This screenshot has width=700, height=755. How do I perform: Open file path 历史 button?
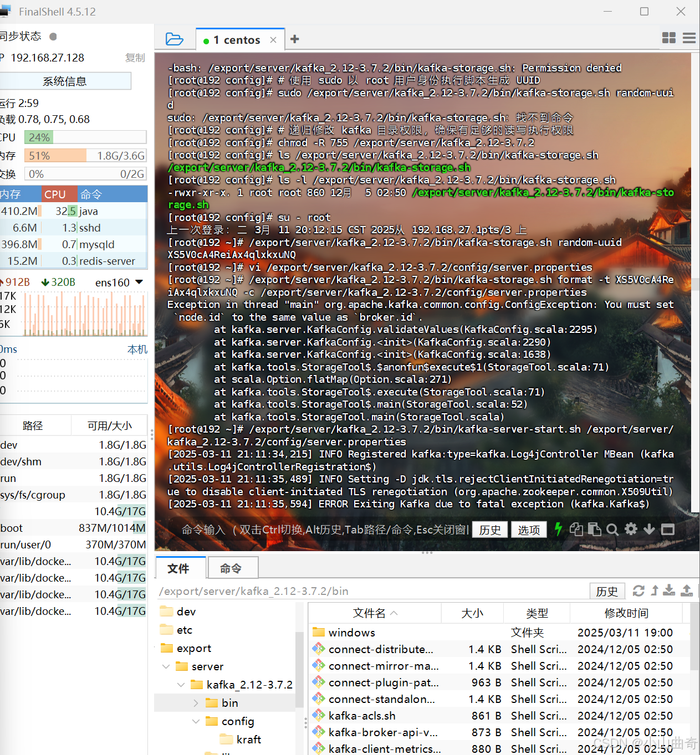(x=607, y=591)
